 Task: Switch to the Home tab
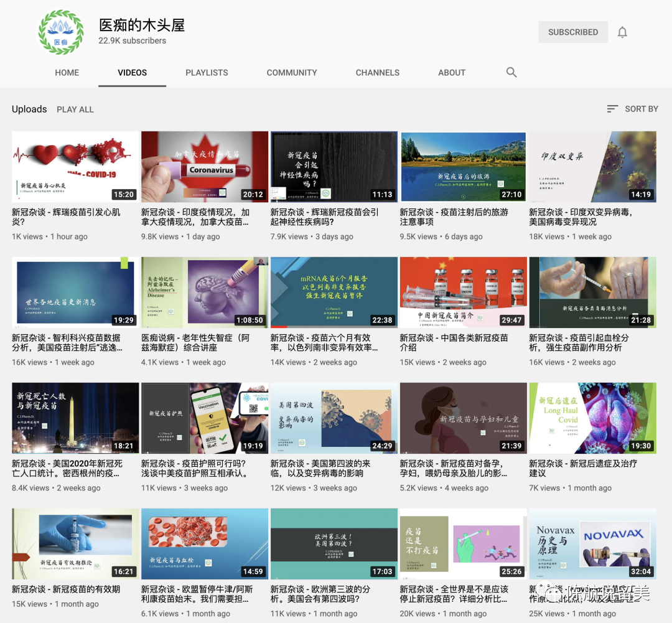67,72
